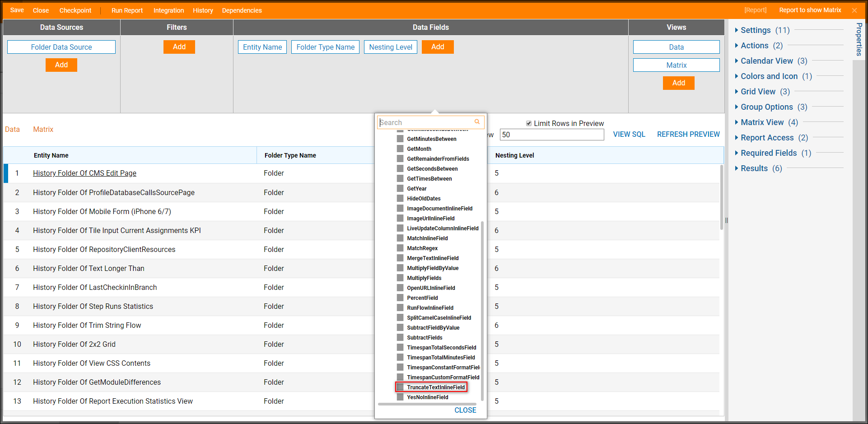The height and width of the screenshot is (424, 868).
Task: Check the RunFlowInlineField option
Action: pyautogui.click(x=400, y=308)
